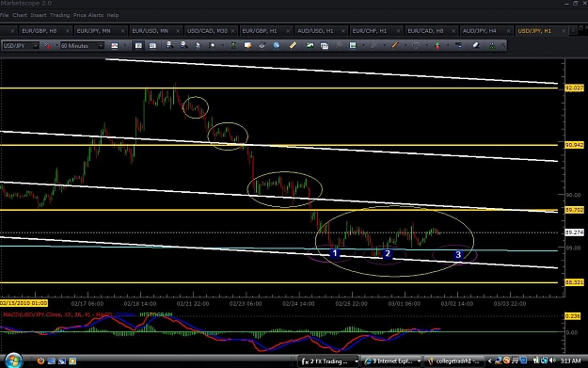Viewport: 588px width, 368px height.
Task: Expand the arrow marker dropdown
Action: click(x=448, y=46)
